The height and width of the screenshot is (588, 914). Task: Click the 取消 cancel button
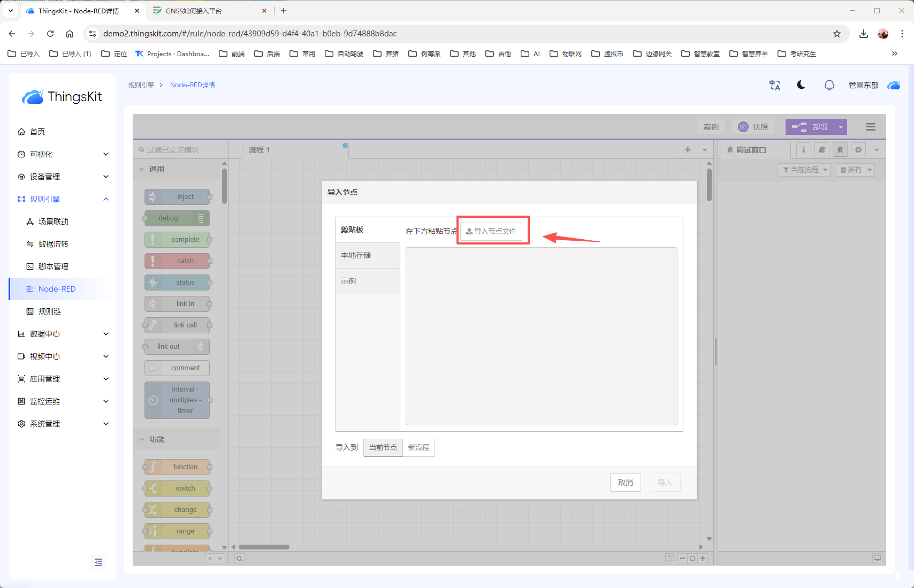(625, 483)
